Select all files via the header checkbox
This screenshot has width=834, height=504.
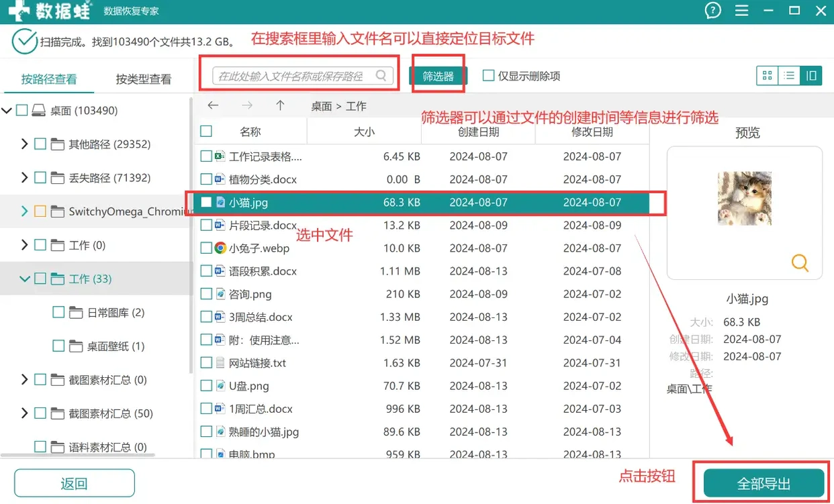pyautogui.click(x=205, y=131)
